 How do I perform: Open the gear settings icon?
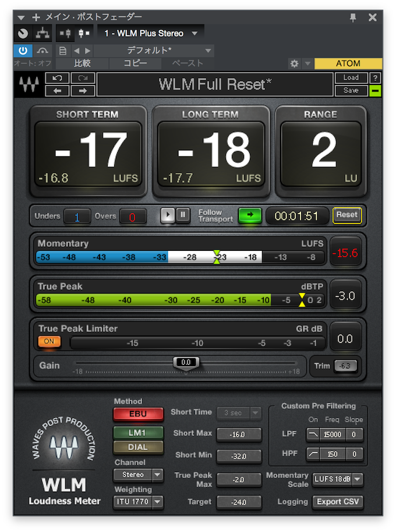(294, 63)
